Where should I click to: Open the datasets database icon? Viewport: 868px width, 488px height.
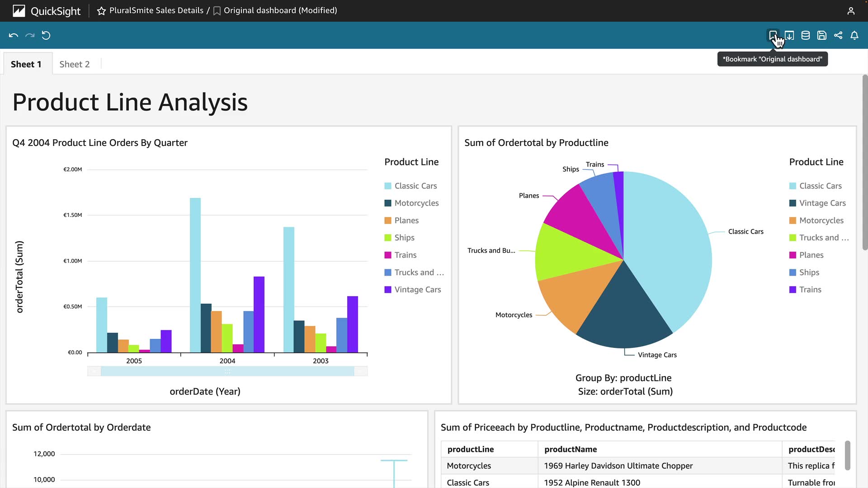pyautogui.click(x=806, y=35)
